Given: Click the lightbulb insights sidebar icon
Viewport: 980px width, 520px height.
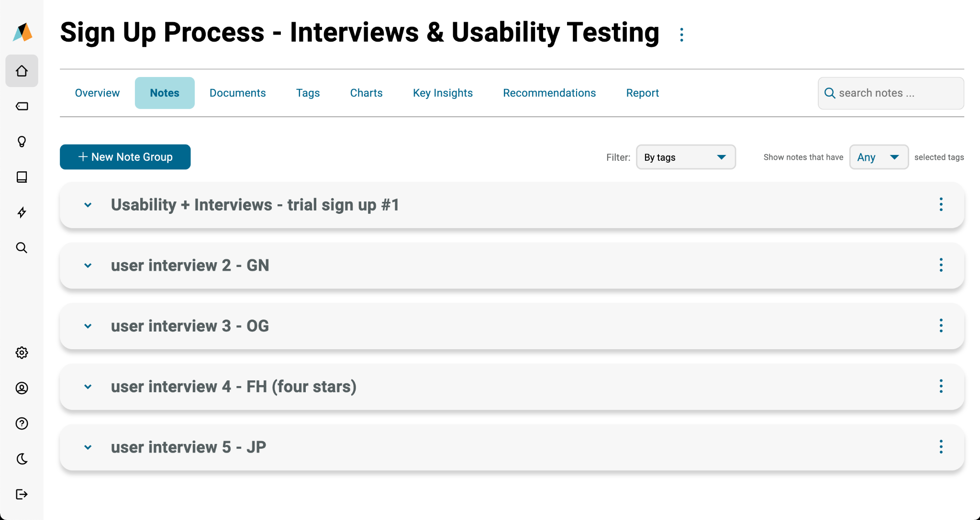Looking at the screenshot, I should click(x=22, y=142).
